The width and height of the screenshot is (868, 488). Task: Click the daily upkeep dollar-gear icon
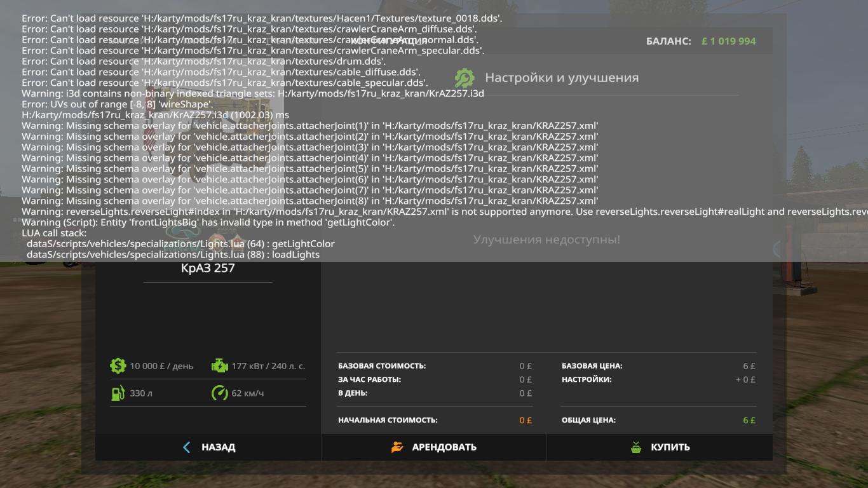pyautogui.click(x=118, y=365)
